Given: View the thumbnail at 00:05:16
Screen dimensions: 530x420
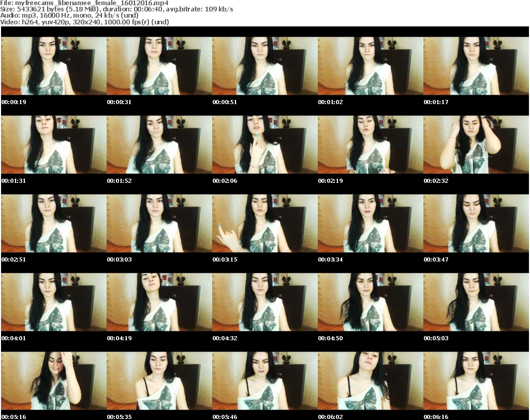Looking at the screenshot, I should tap(54, 381).
